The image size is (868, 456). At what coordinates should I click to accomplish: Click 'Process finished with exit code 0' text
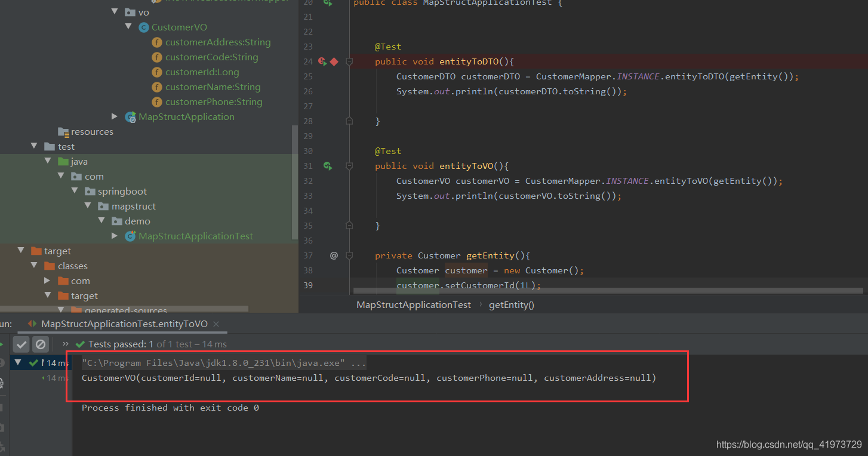[x=170, y=408]
